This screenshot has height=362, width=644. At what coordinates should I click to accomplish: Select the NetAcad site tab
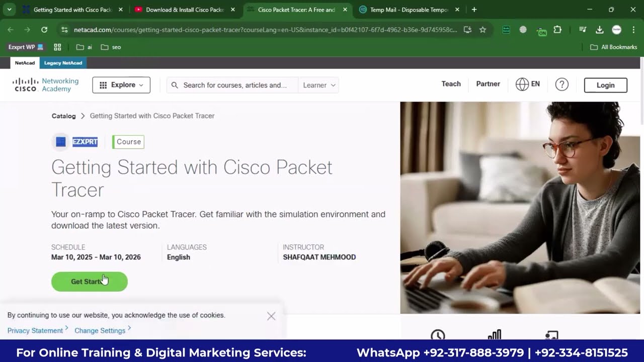coord(25,63)
